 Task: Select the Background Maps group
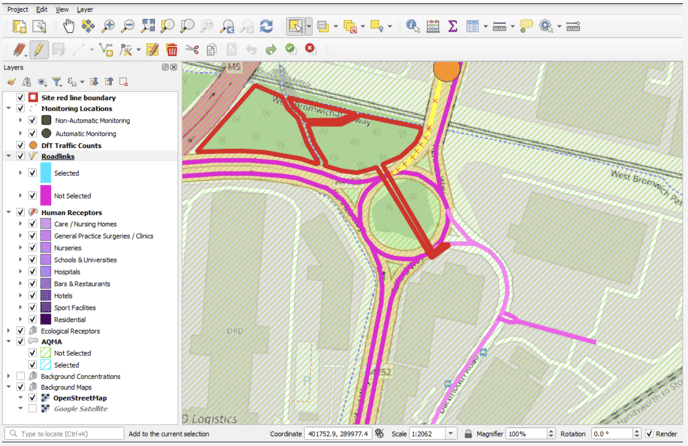click(x=66, y=387)
